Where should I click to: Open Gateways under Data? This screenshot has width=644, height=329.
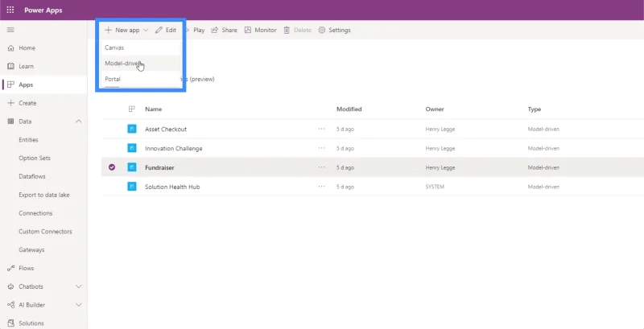31,250
